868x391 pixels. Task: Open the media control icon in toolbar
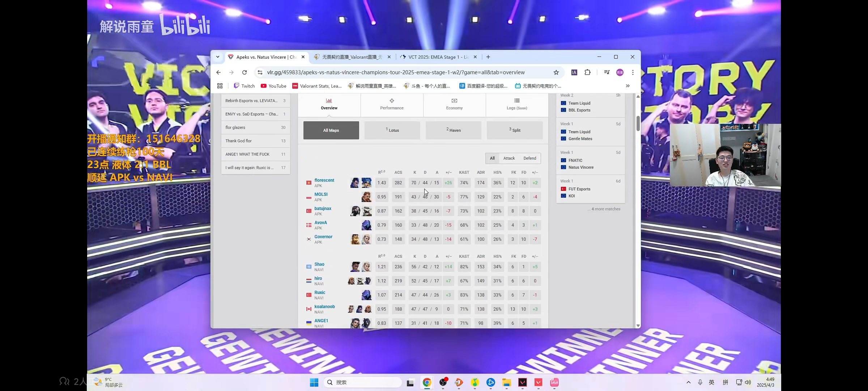607,72
